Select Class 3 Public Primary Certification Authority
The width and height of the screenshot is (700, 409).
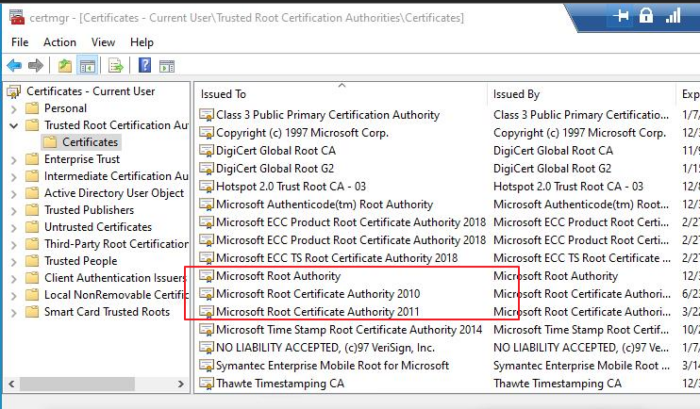(328, 115)
